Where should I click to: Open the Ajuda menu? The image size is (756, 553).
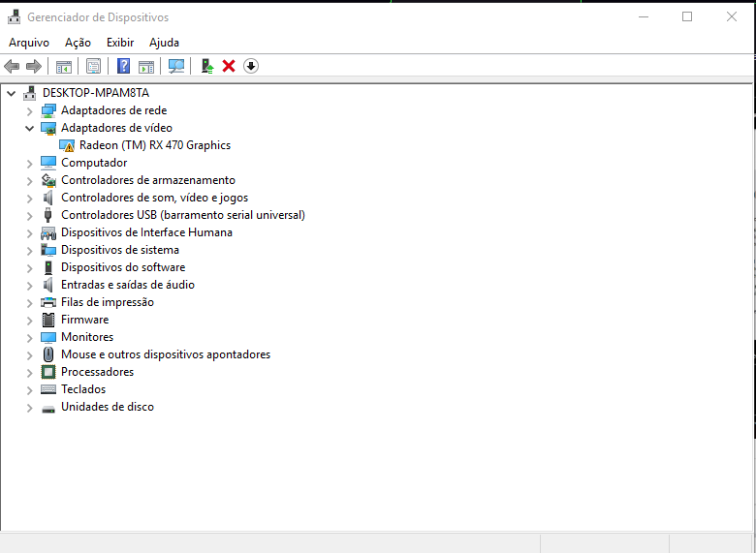[164, 43]
